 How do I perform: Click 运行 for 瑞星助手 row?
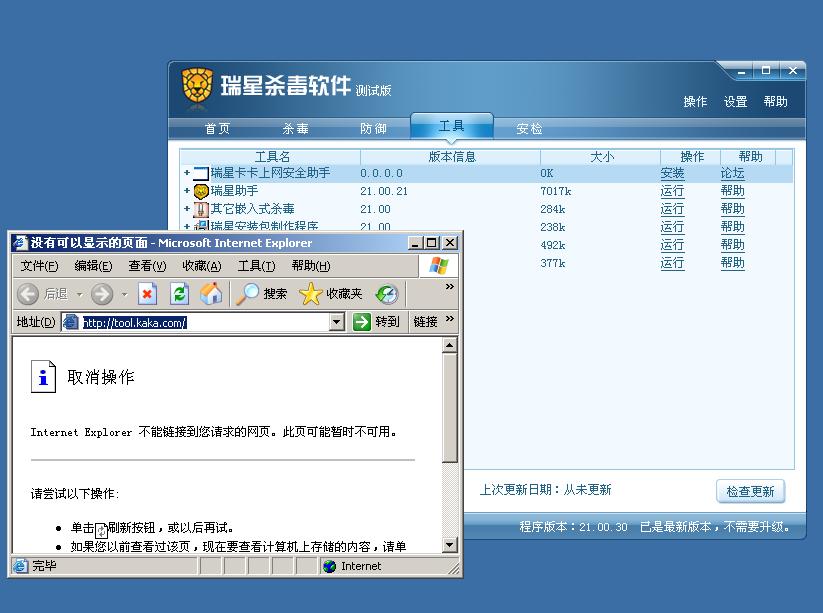(x=672, y=191)
